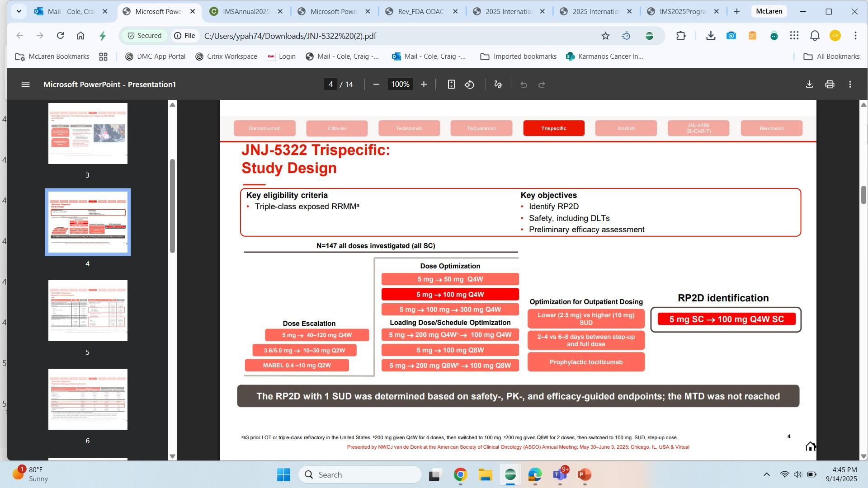This screenshot has height=488, width=868.
Task: Click the Trispecific navigation button on slide
Action: click(554, 128)
